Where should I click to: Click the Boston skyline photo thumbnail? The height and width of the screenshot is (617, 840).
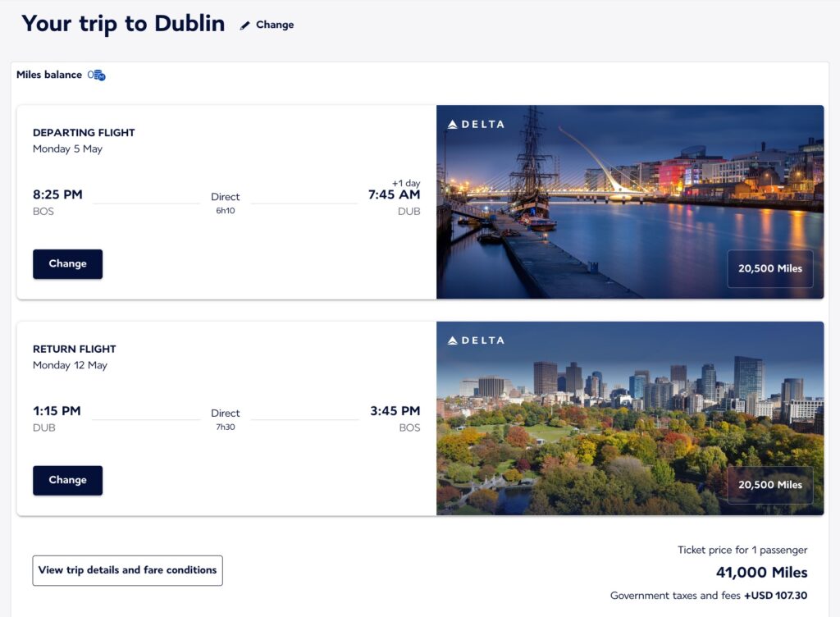coord(630,418)
